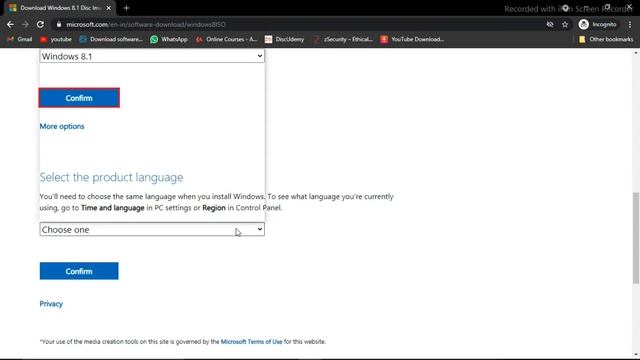The image size is (640, 360).
Task: Click the browser forward arrow
Action: [25, 24]
